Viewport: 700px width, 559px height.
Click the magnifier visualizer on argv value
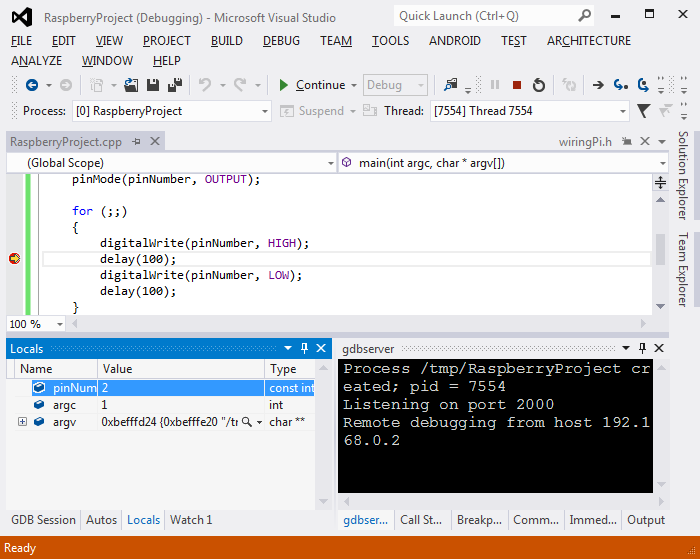coord(246,422)
